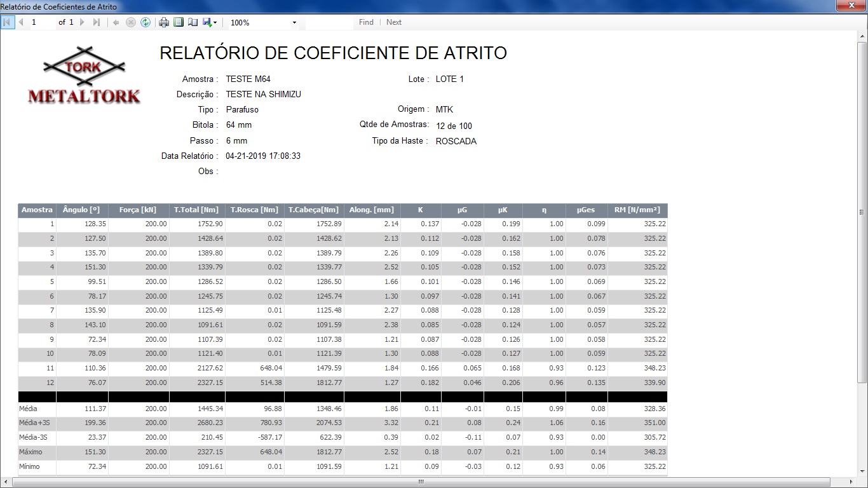
Task: Click the µGes column header
Action: (586, 210)
